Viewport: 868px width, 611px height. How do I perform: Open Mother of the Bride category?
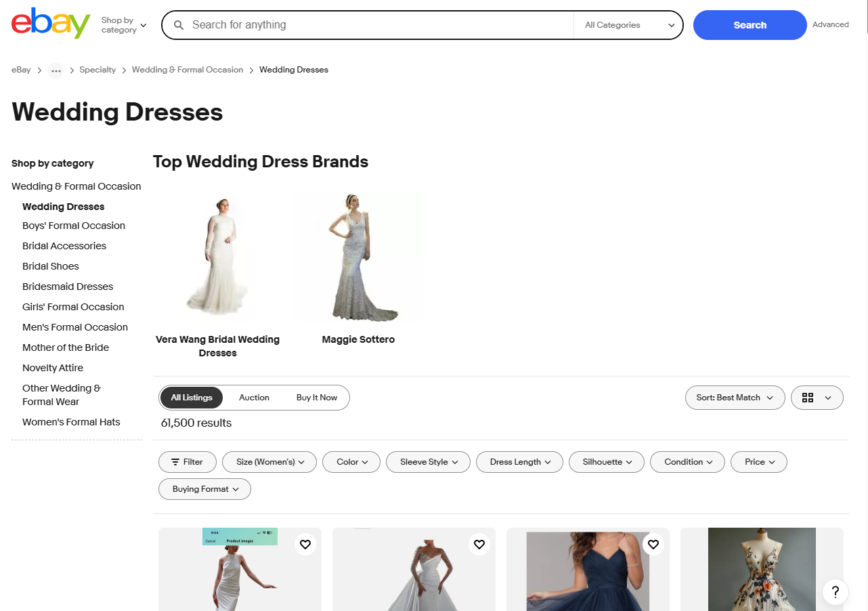[x=66, y=347]
